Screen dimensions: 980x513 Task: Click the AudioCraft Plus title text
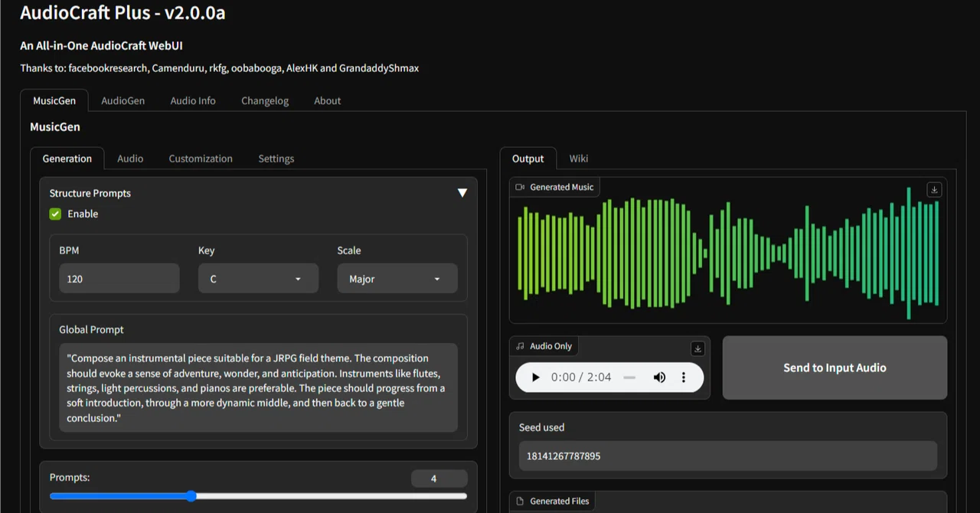(x=122, y=13)
